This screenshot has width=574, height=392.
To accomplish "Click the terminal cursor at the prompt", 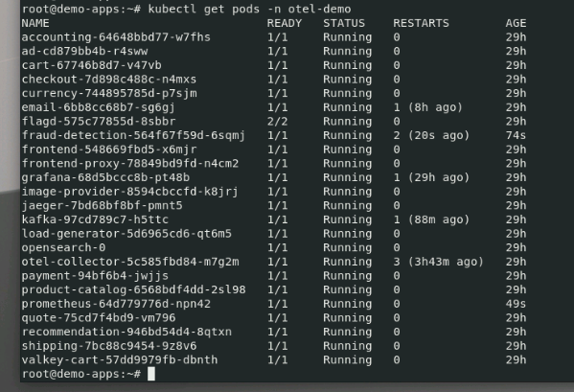I will click(x=151, y=374).
